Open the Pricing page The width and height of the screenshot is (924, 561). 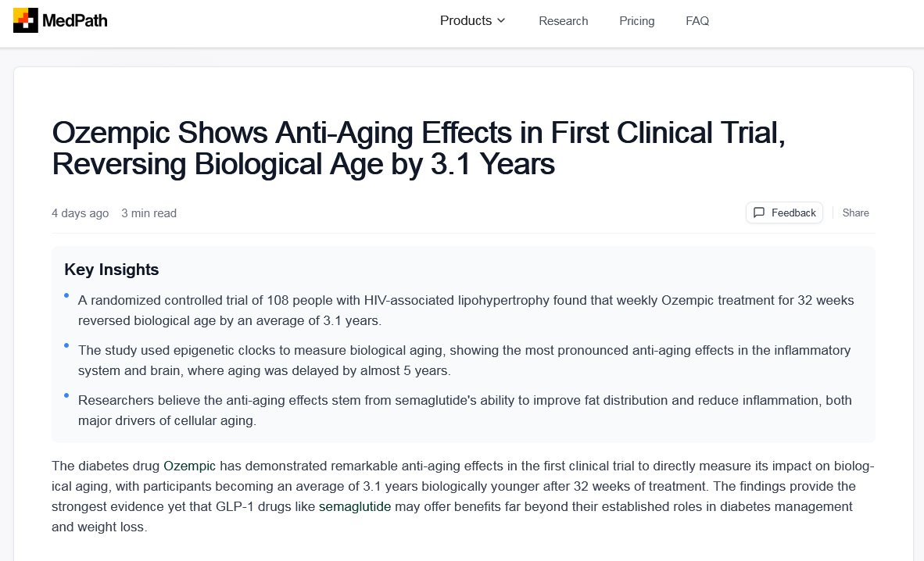coord(636,20)
